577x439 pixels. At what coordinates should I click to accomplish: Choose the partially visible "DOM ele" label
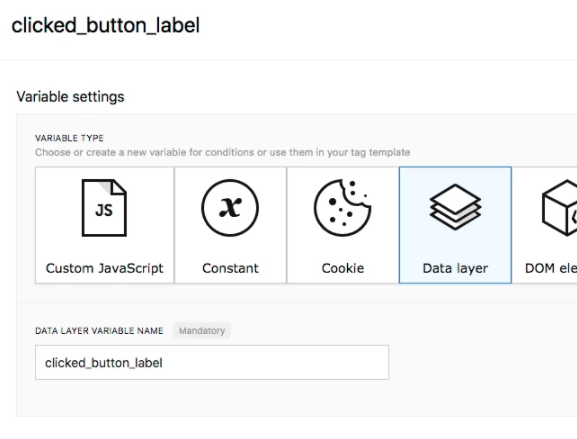(x=551, y=268)
